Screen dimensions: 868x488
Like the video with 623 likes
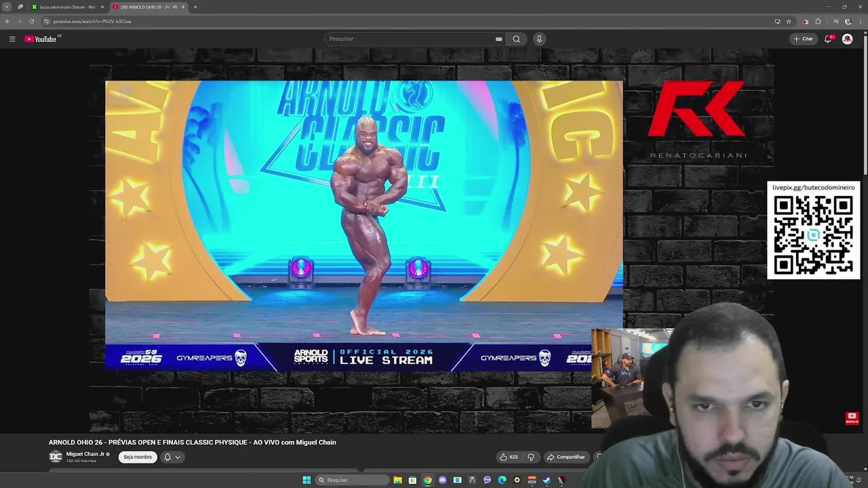pyautogui.click(x=509, y=457)
